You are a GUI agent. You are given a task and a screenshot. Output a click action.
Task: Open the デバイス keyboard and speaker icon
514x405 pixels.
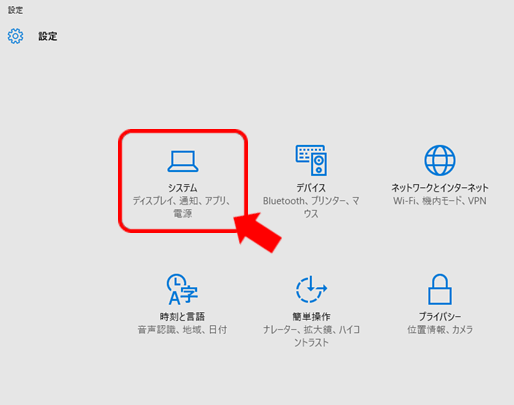(x=311, y=160)
